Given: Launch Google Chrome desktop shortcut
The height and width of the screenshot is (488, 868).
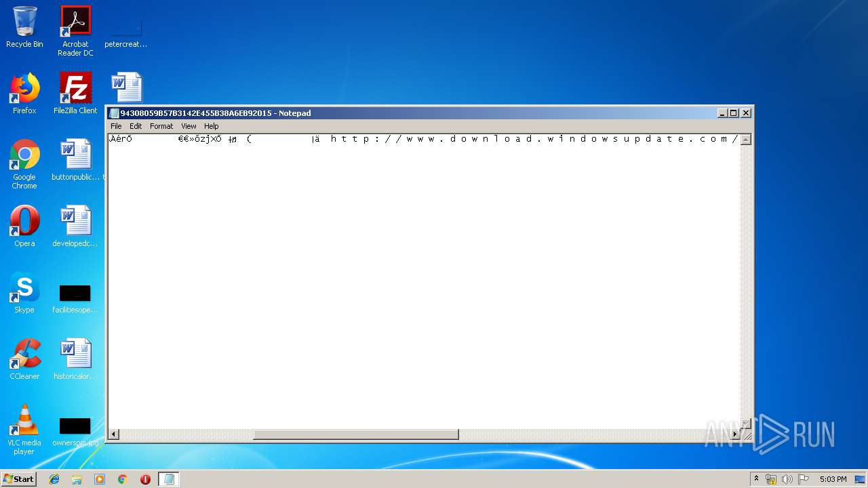Looking at the screenshot, I should 24,164.
